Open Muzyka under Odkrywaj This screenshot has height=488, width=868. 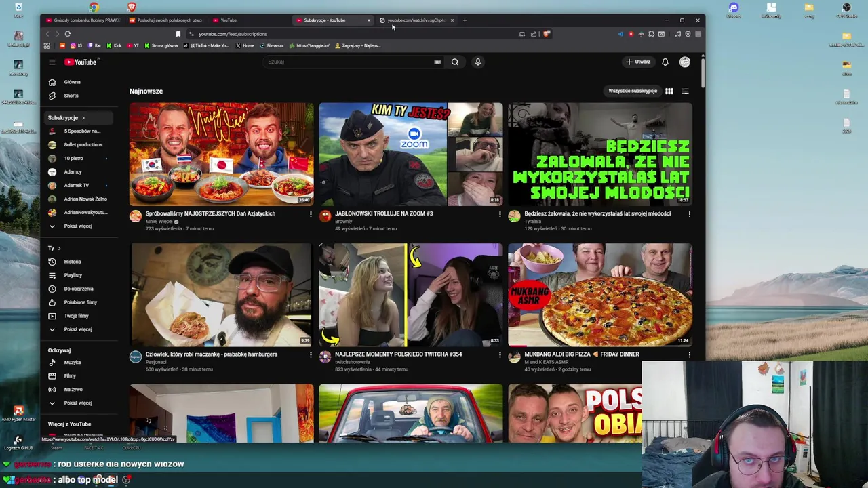click(78, 362)
